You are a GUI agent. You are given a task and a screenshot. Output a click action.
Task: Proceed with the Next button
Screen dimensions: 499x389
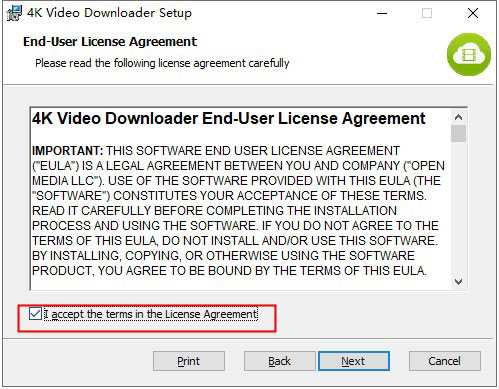(354, 361)
